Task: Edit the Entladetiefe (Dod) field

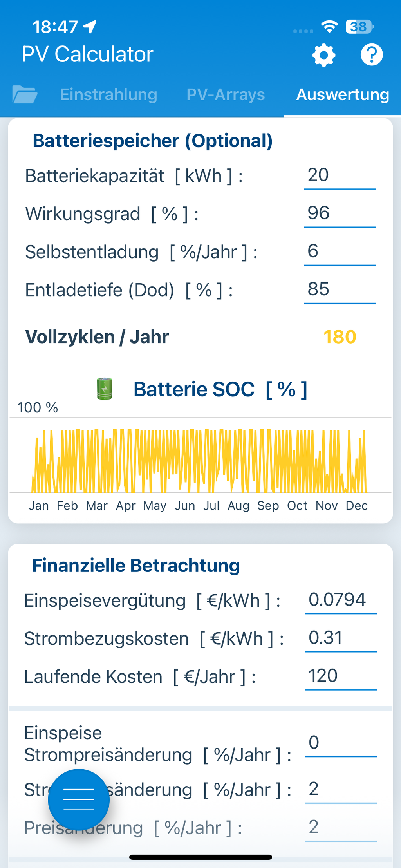Action: pyautogui.click(x=340, y=289)
